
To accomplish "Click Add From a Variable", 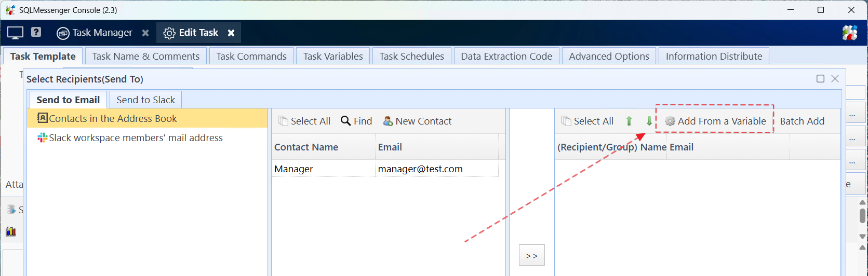I will tap(715, 121).
